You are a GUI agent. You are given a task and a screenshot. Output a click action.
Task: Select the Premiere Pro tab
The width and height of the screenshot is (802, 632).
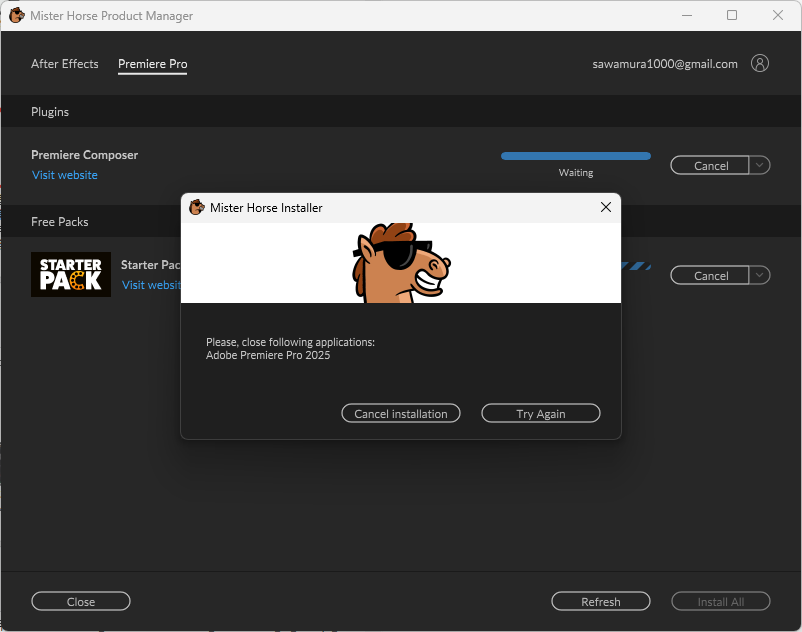click(152, 64)
